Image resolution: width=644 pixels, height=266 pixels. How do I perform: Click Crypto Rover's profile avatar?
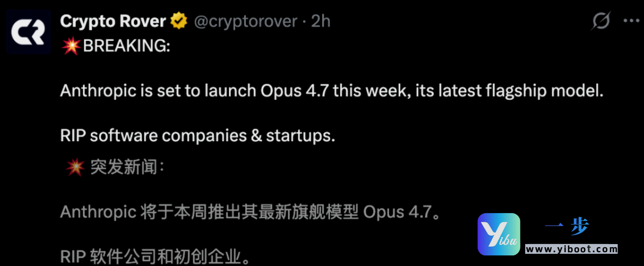click(x=28, y=32)
